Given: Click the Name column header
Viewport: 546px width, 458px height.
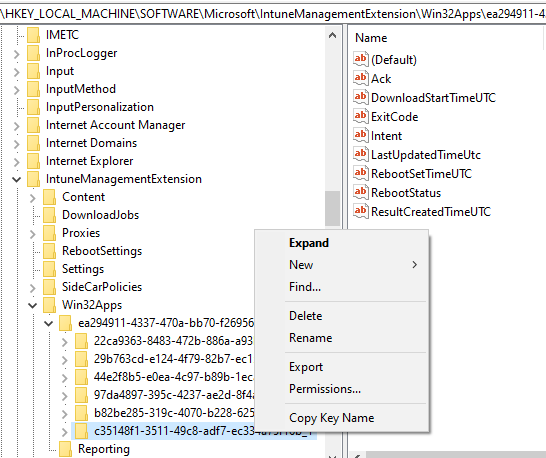Looking at the screenshot, I should pos(371,38).
